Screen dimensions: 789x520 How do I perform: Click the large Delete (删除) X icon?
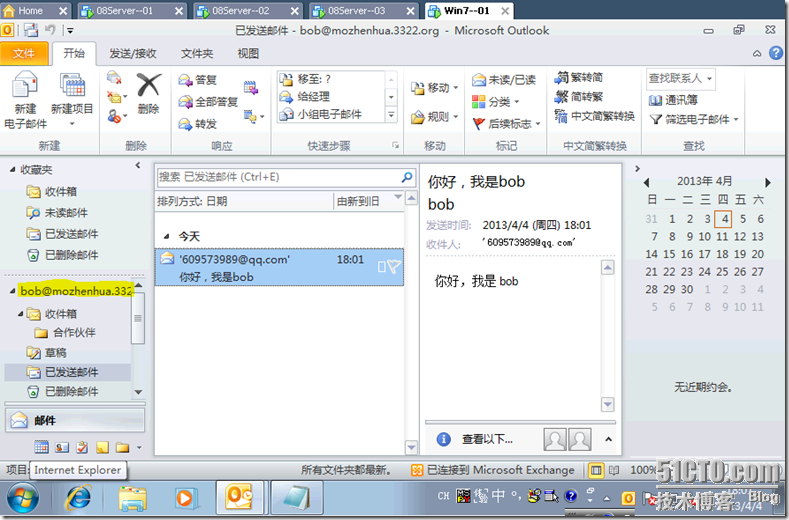[x=149, y=84]
